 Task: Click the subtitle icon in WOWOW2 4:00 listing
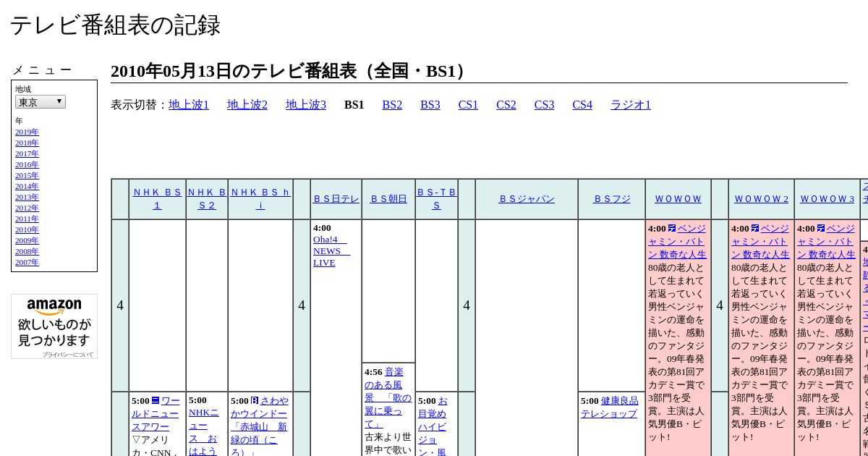755,229
